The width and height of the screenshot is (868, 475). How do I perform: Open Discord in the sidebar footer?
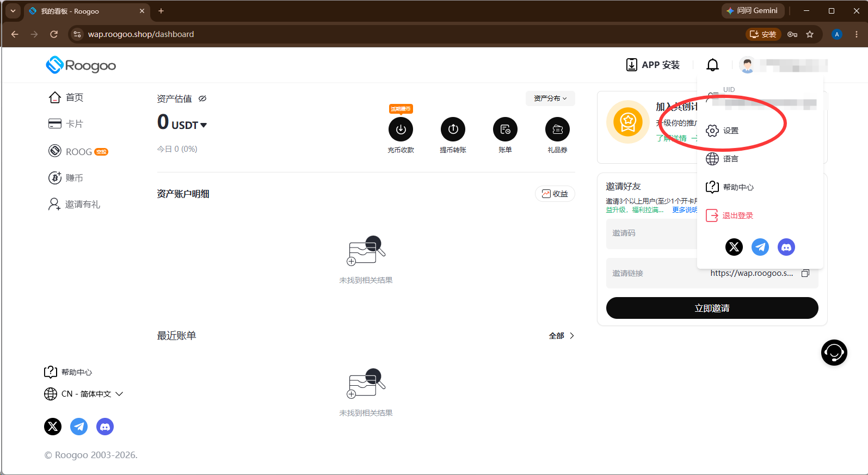(x=105, y=427)
